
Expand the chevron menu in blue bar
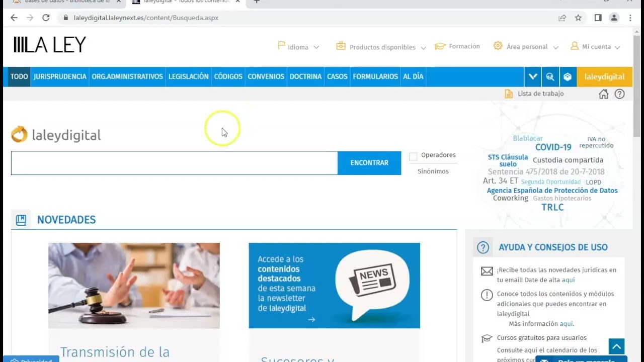[532, 77]
